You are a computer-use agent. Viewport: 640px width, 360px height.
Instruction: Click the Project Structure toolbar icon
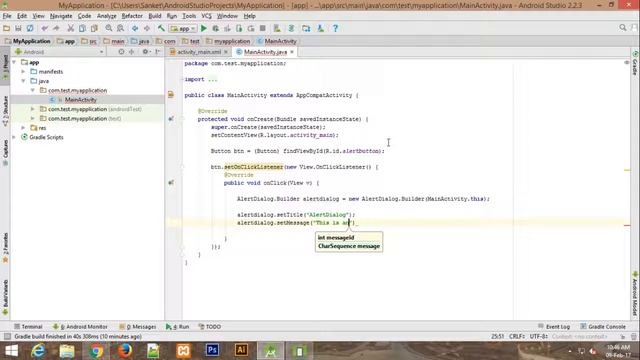(x=306, y=28)
